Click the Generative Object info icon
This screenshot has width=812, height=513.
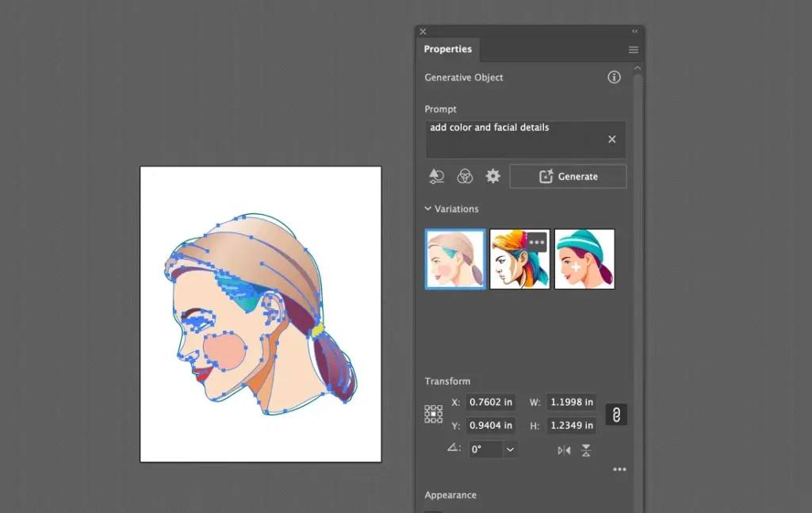click(614, 78)
